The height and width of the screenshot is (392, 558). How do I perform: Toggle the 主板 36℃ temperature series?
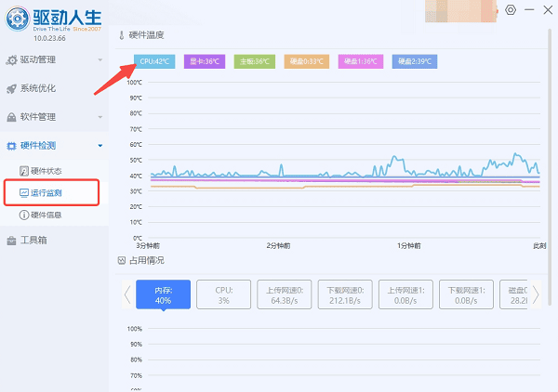point(256,61)
